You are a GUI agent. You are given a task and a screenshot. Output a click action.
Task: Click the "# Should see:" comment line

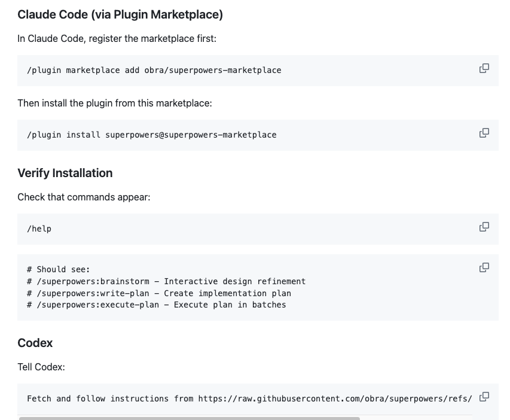pos(58,270)
